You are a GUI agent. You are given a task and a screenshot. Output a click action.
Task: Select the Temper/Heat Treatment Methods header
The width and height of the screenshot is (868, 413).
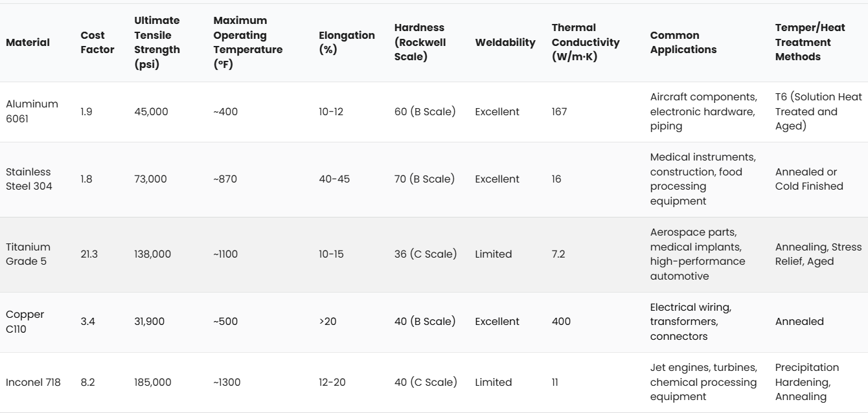point(804,43)
